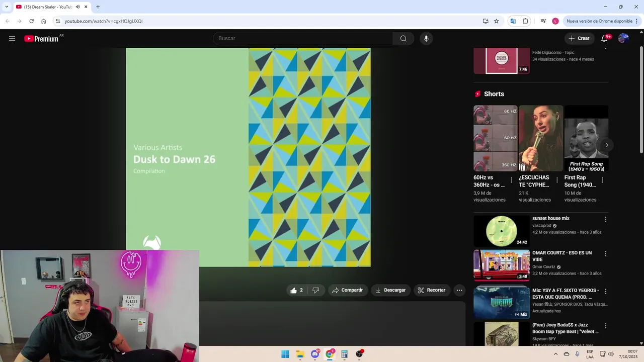Open more actions ellipsis below video

pos(459,290)
